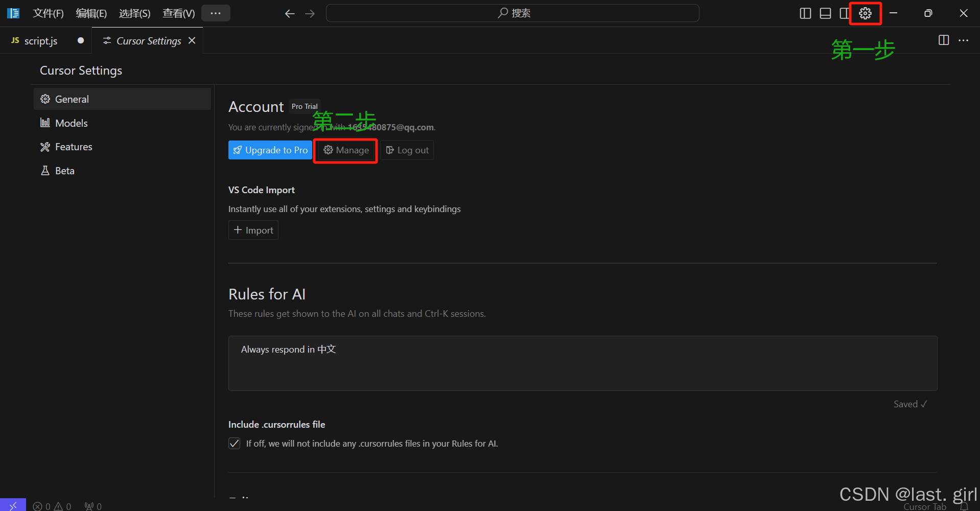
Task: Click the Import VS Code settings button
Action: (253, 230)
